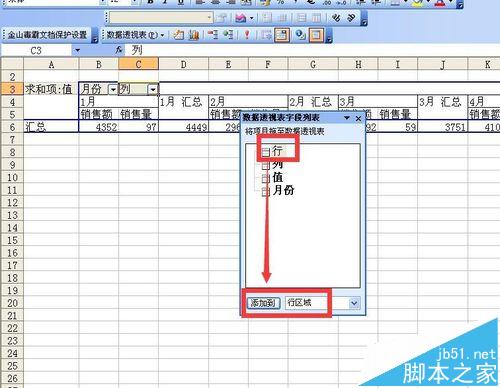Image resolution: width=500 pixels, height=388 pixels.
Task: Open Field Settings from PivotTable toolbar
Action: pos(300,35)
